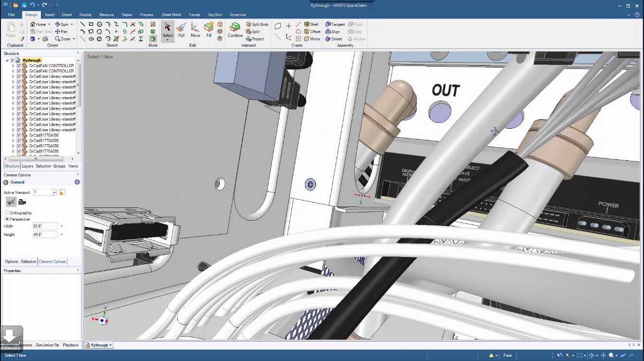Switch to Options - Selection tab
This screenshot has height=361, width=644.
coord(20,261)
